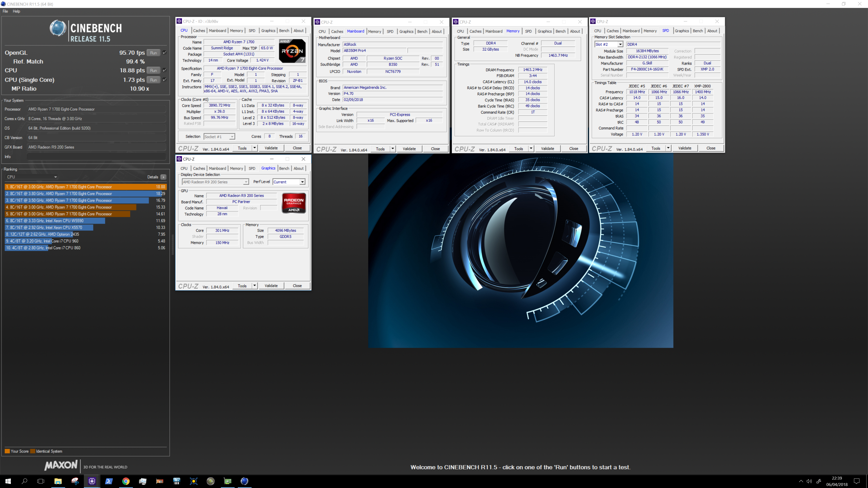This screenshot has height=488, width=868.
Task: Click CPU-Z icon in r3b98v title bar
Action: (x=180, y=21)
